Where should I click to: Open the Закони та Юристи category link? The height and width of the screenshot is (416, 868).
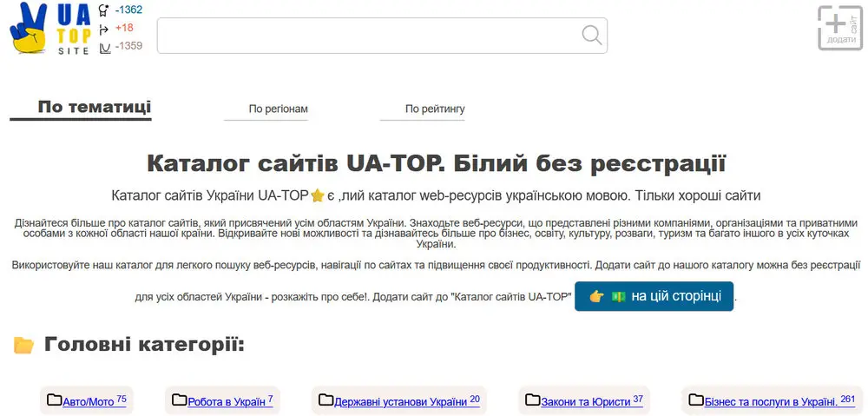coord(592,401)
